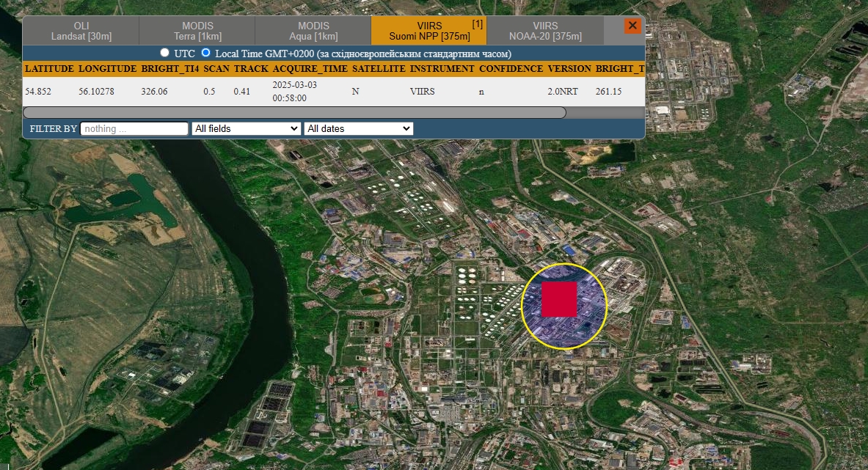Click the VERSION column header
Viewport: 868px width, 470px height.
pyautogui.click(x=569, y=69)
